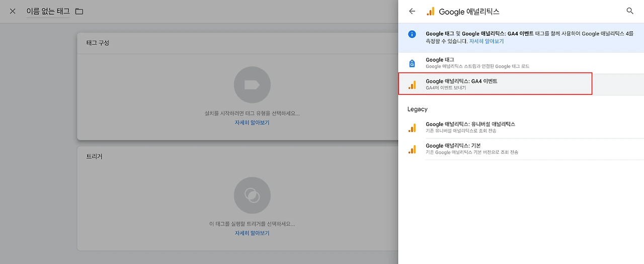
Task: Click 이 태그를 실행할 트리거를 선택하세요 text
Action: [x=252, y=224]
